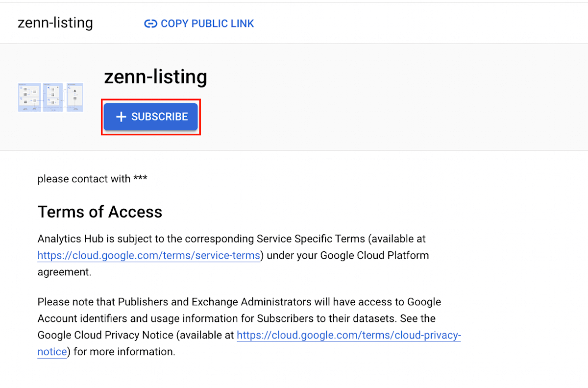Click the 'Please note that Publishers' paragraph line

240,302
